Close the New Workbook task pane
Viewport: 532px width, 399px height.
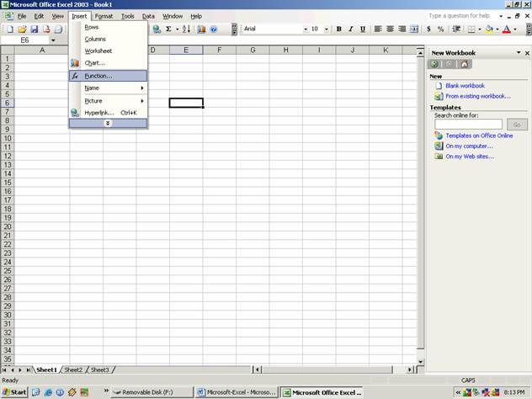pyautogui.click(x=527, y=53)
